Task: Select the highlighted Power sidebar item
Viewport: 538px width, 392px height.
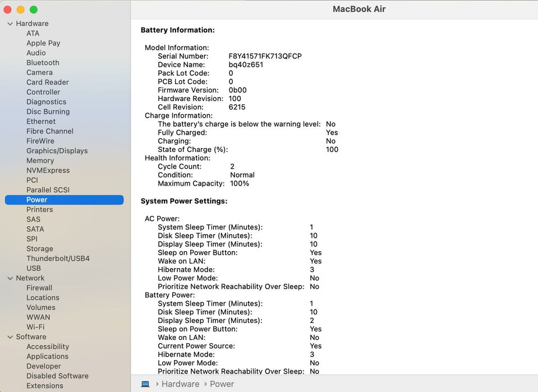Action: (64, 200)
